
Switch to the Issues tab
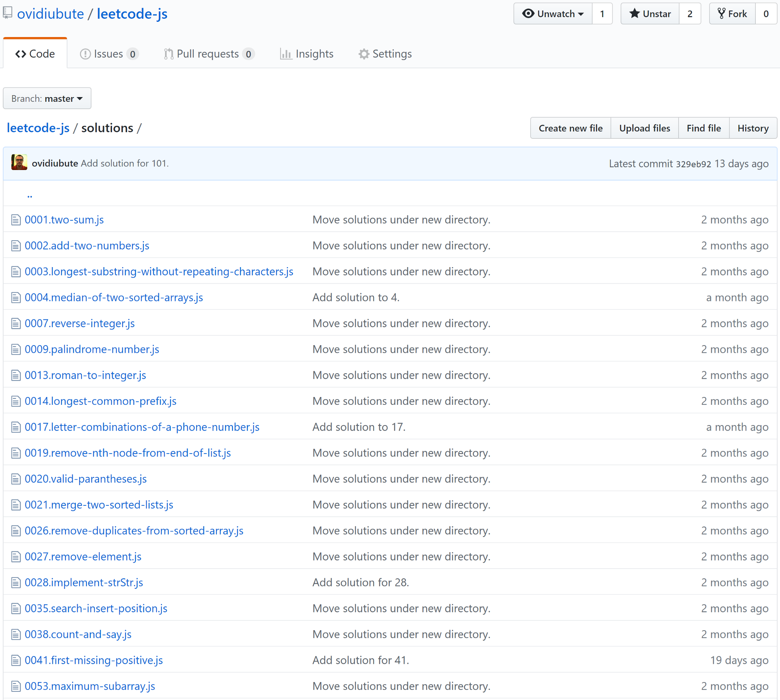coord(109,54)
